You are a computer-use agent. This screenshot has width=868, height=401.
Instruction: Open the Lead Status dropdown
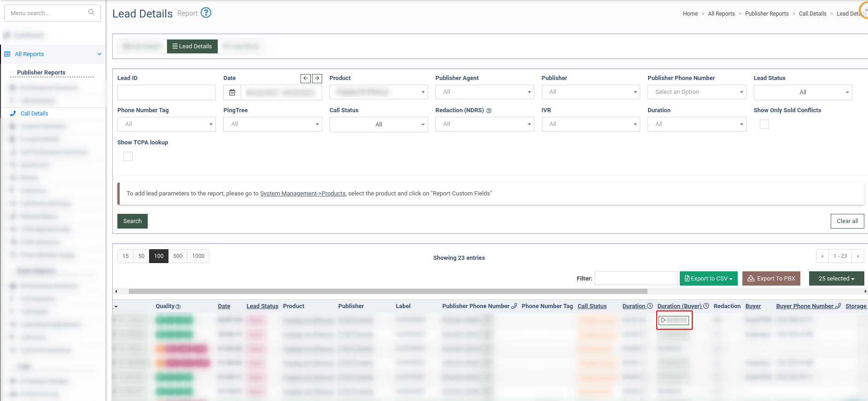point(803,92)
